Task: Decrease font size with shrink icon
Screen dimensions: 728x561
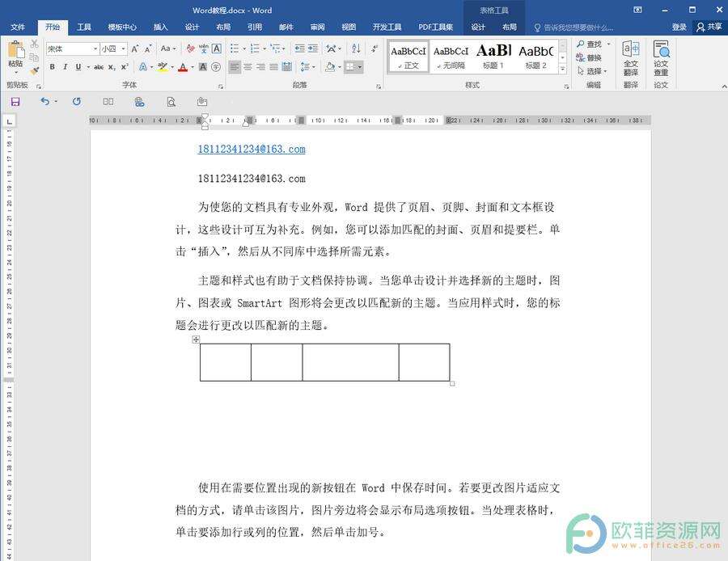Action: coord(148,49)
